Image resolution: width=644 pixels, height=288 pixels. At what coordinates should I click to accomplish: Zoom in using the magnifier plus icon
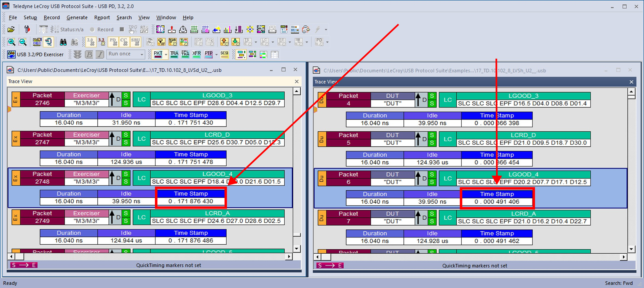point(11,42)
